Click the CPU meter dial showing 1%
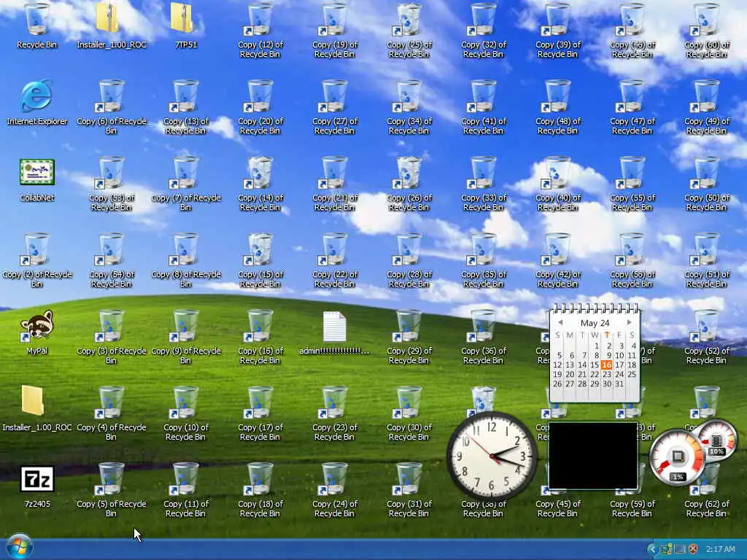This screenshot has height=560, width=747. pos(678,458)
